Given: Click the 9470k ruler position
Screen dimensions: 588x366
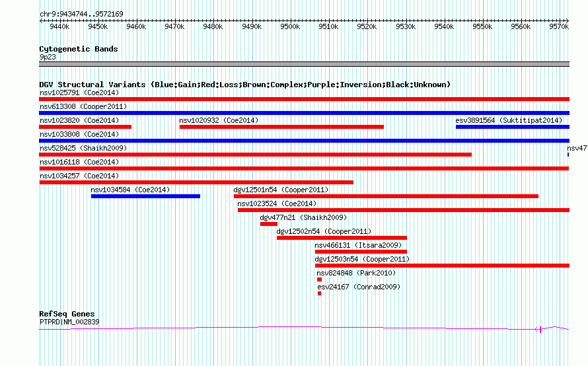Looking at the screenshot, I should tap(174, 26).
